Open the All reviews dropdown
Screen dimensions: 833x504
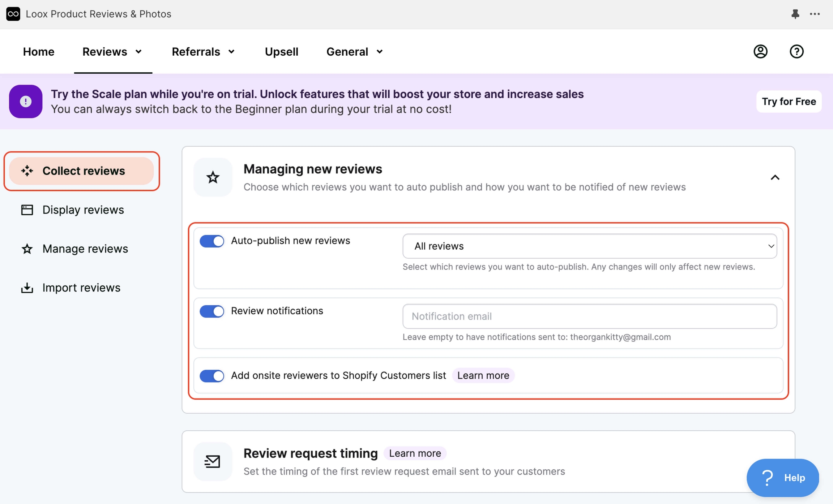click(589, 246)
